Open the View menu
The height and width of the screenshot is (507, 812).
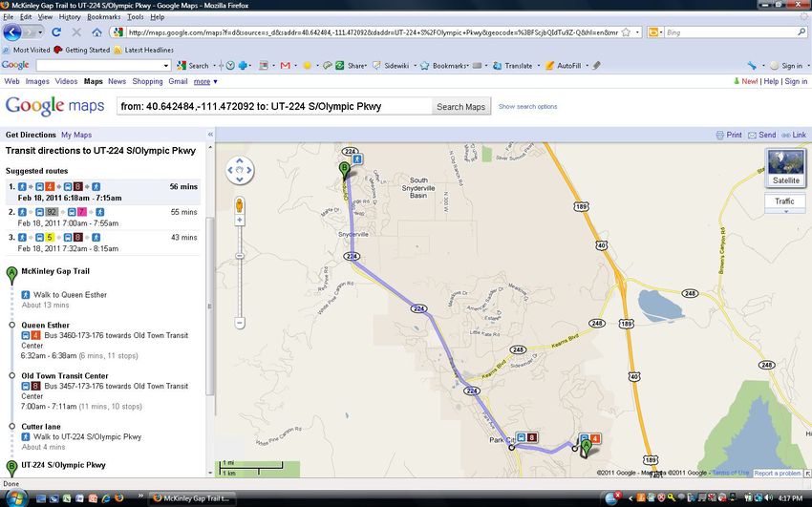coord(45,17)
